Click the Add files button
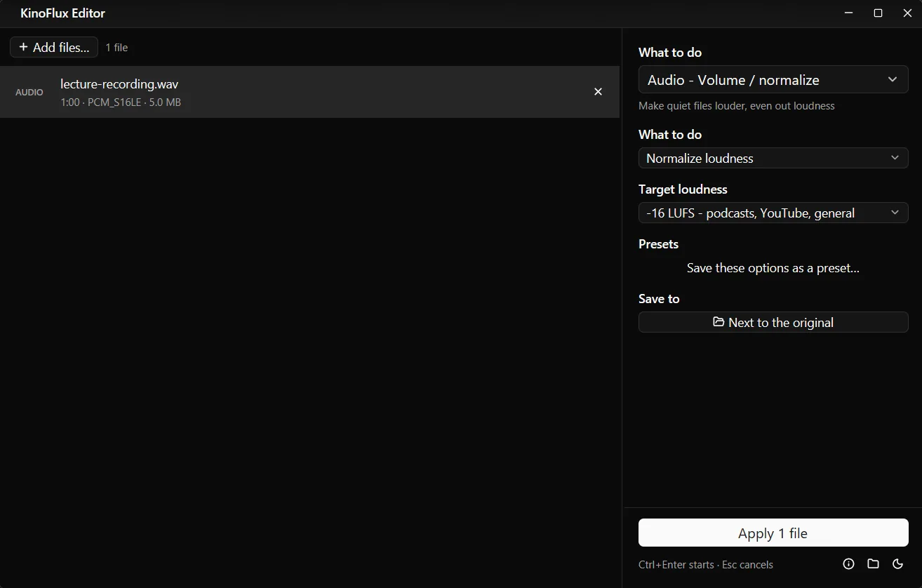Viewport: 922px width, 588px height. point(54,47)
